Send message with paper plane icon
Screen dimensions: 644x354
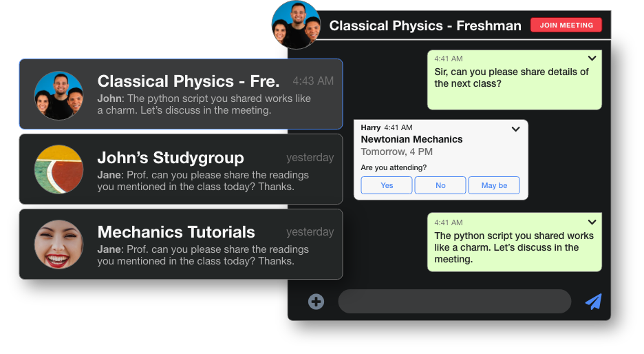click(x=594, y=302)
